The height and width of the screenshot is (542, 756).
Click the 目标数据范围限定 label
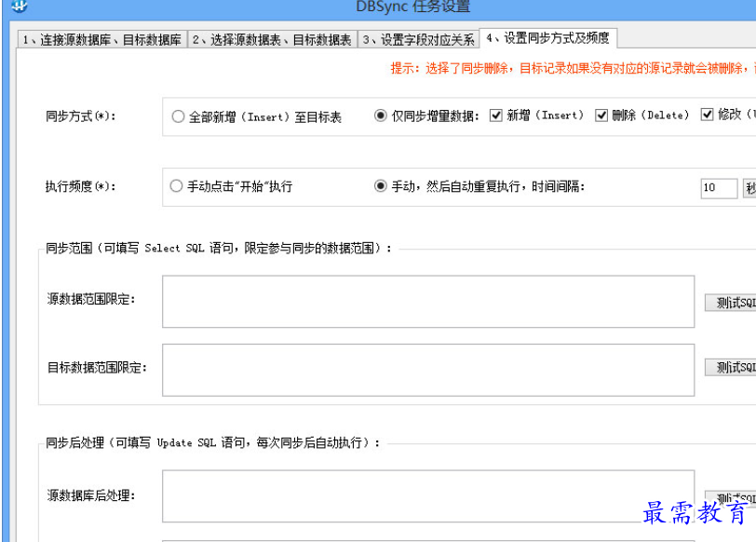97,368
